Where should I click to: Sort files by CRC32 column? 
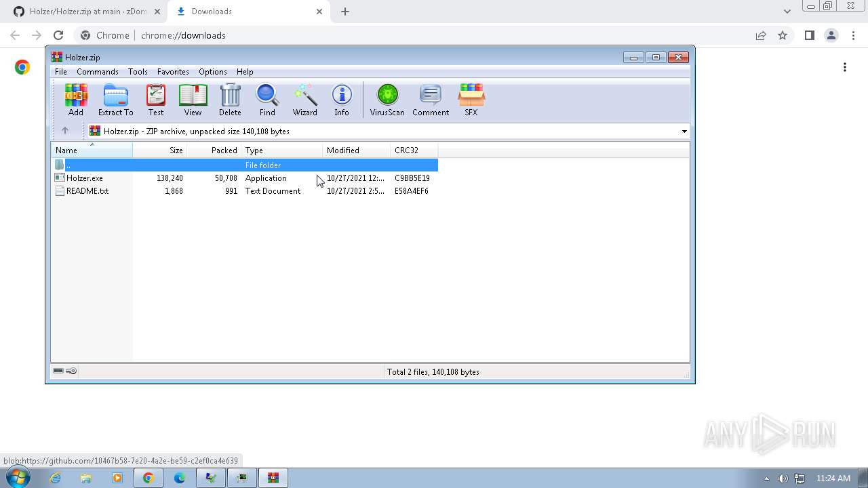(x=414, y=150)
